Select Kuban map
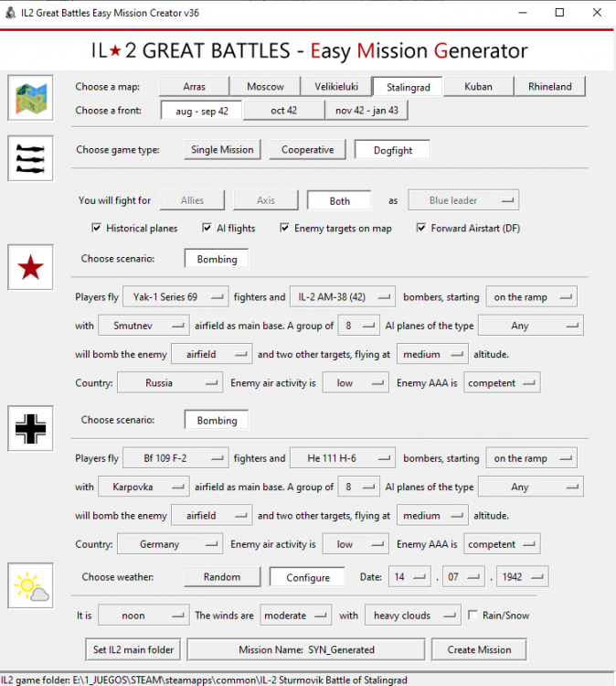 (x=478, y=87)
